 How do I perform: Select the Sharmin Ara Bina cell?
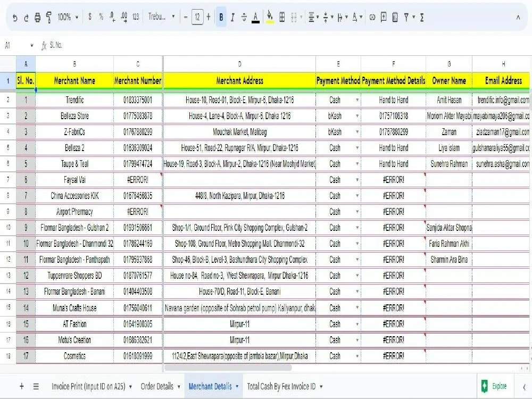449,260
